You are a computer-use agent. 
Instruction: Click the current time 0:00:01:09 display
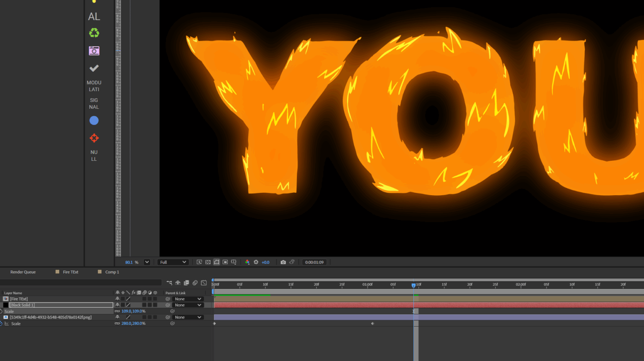point(314,262)
